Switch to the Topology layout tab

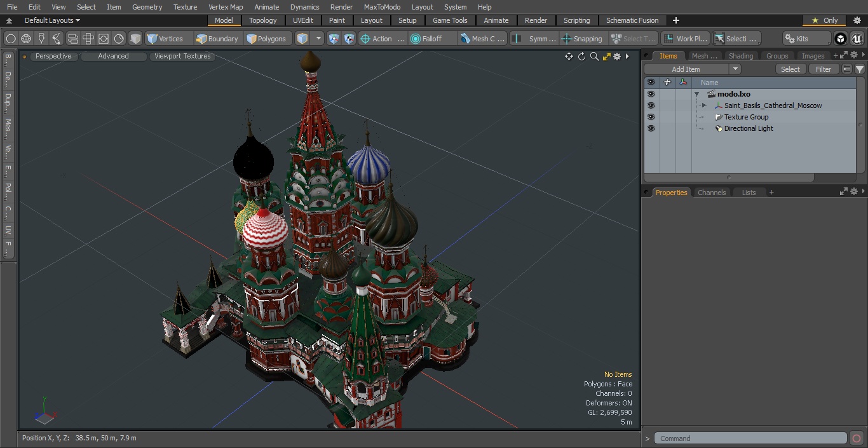pos(263,20)
